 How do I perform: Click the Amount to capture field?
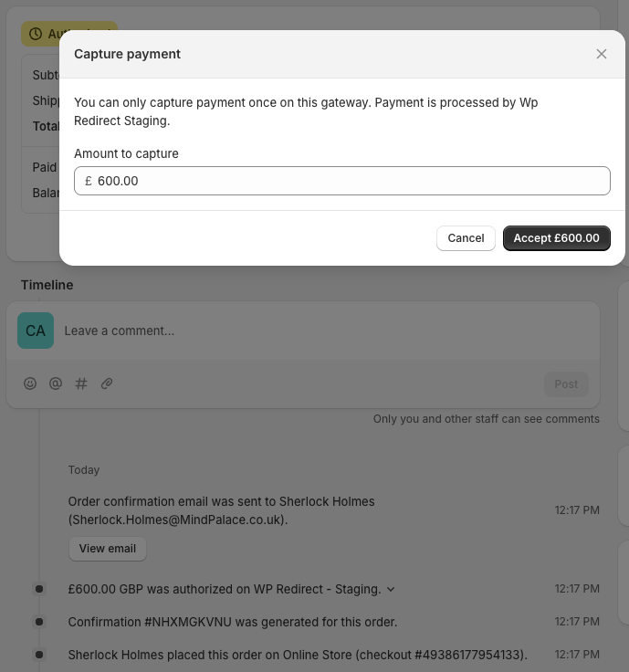[351, 181]
